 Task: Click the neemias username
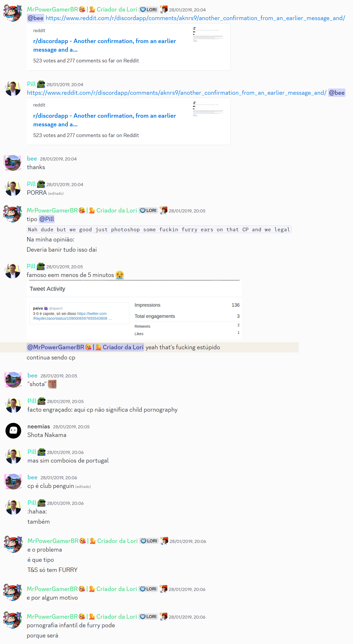tap(39, 426)
